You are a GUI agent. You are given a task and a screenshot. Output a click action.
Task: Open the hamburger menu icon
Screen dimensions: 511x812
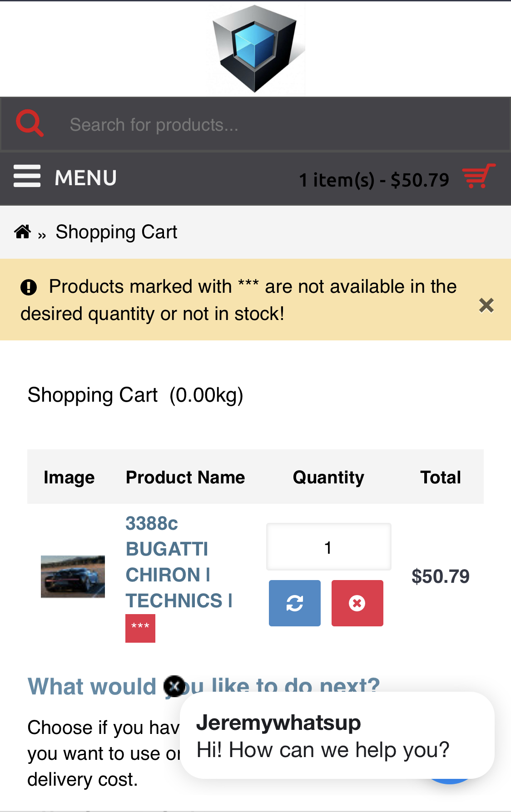tap(27, 176)
